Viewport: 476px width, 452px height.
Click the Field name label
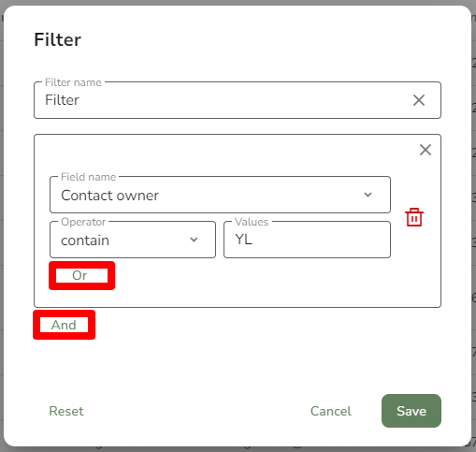coord(89,177)
